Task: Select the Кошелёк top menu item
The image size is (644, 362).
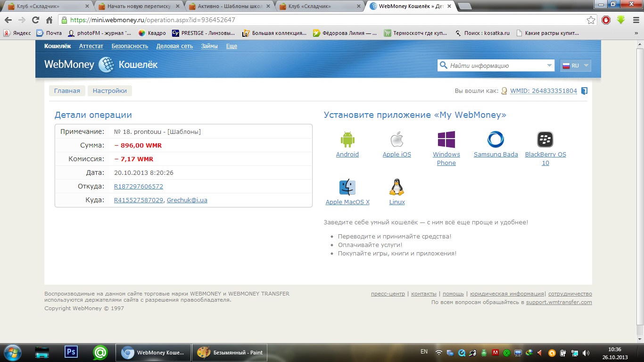Action: click(58, 46)
